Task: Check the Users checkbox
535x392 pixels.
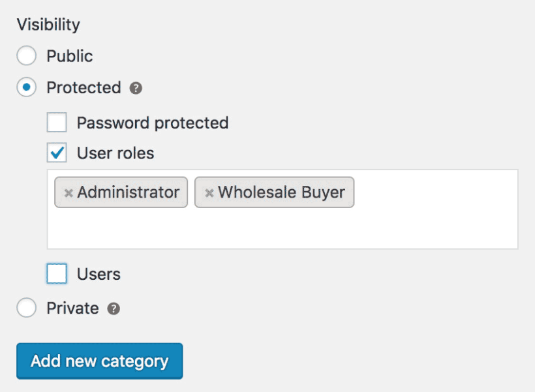Action: pos(57,274)
